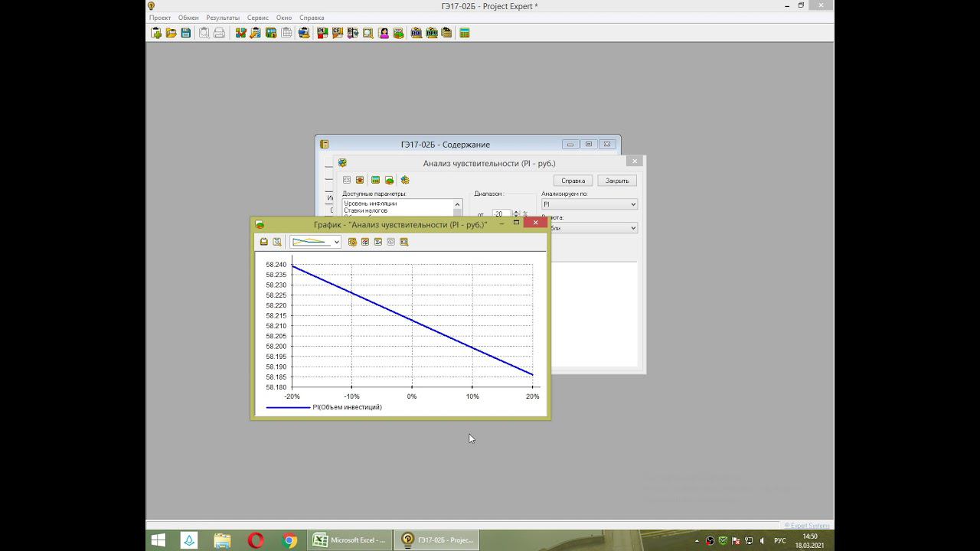The height and width of the screenshot is (551, 980).
Task: Click recalculate icon in sensitivity analysis toolbar
Action: [x=405, y=180]
